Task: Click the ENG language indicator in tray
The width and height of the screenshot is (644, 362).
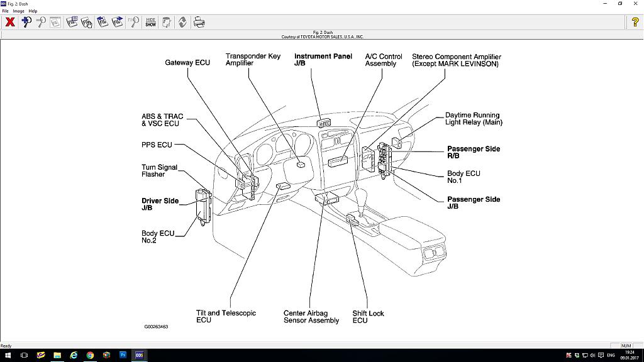Action: click(x=611, y=355)
